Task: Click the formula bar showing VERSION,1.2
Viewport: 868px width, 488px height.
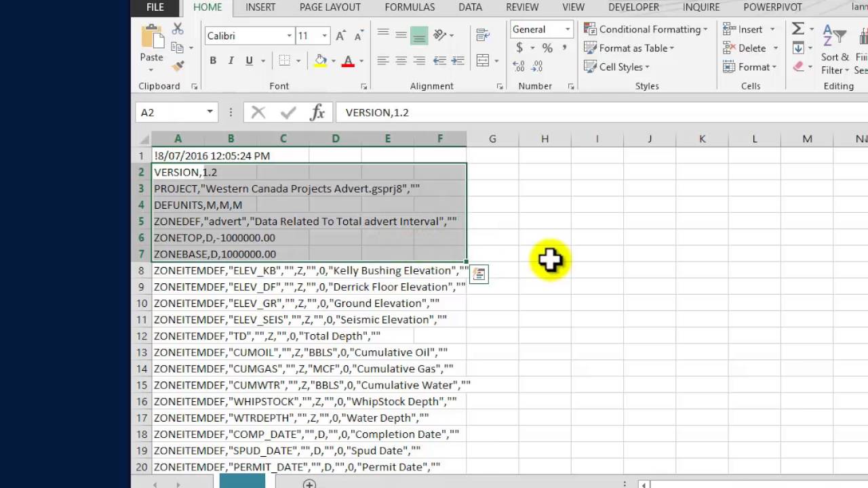Action: (601, 113)
